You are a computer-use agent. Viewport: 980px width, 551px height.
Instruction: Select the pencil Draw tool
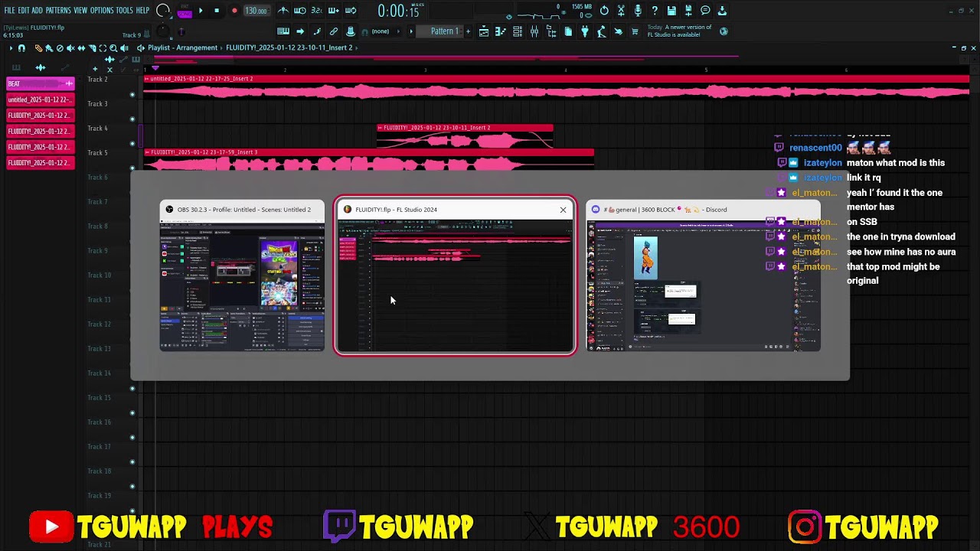[38, 47]
